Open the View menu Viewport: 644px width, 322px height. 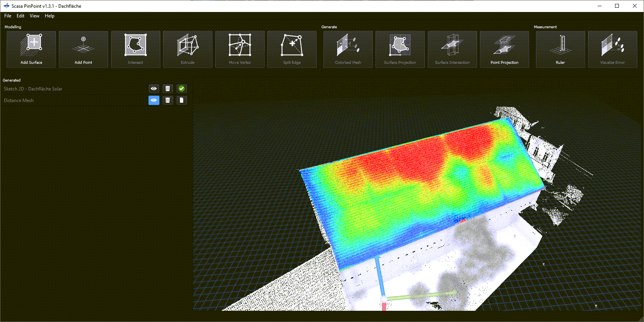coord(34,16)
